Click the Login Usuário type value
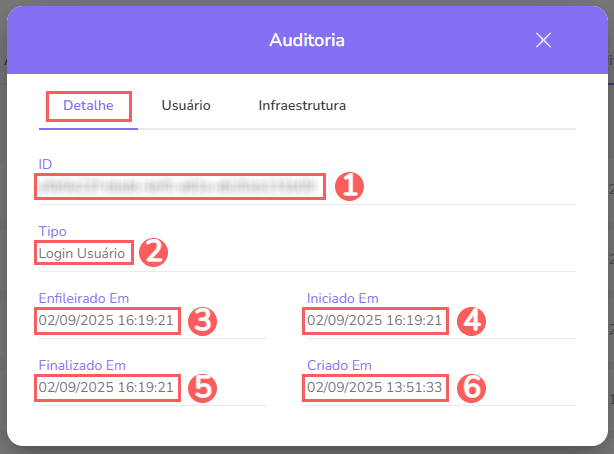This screenshot has width=614, height=454. tap(84, 253)
